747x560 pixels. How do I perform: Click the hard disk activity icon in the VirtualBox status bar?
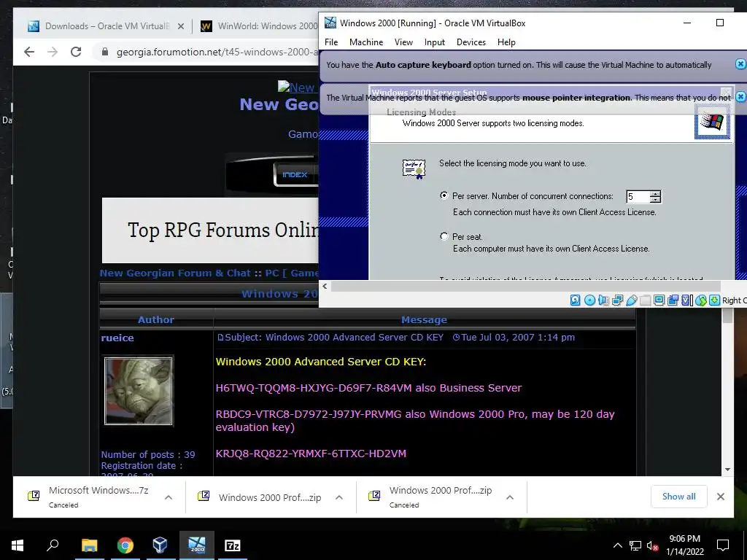575,300
